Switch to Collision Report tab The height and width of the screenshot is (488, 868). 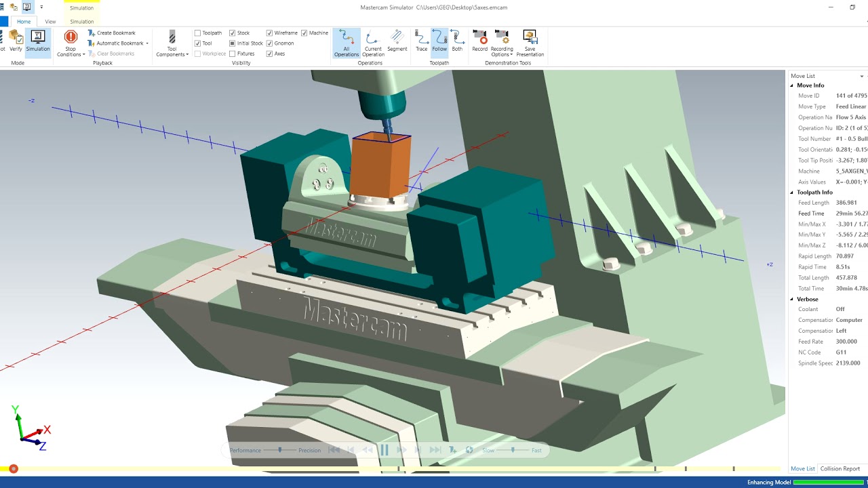pos(840,469)
